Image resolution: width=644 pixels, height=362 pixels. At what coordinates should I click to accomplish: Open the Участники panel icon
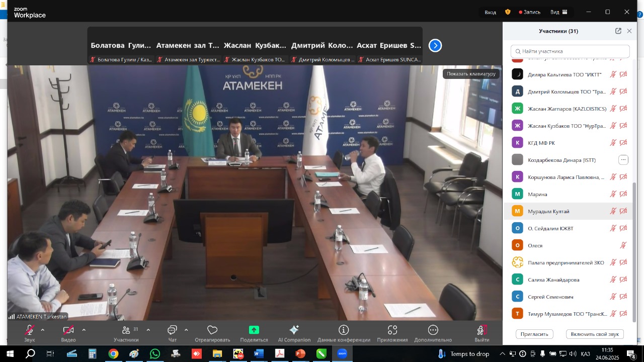click(126, 330)
